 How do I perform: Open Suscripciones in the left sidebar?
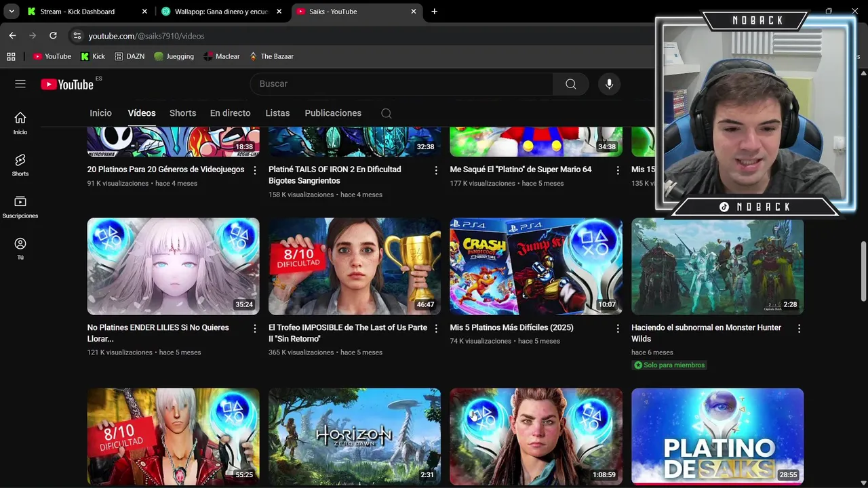pyautogui.click(x=20, y=207)
